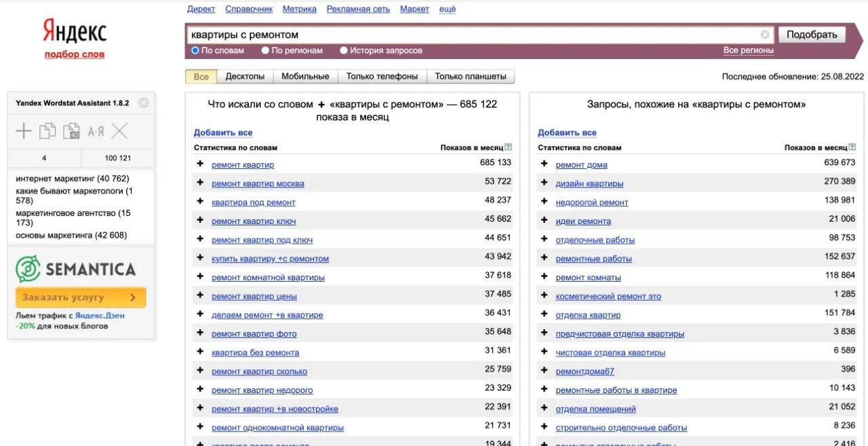Add 'ремонт квартир' with its plus icon
The image size is (868, 446).
coord(200,164)
